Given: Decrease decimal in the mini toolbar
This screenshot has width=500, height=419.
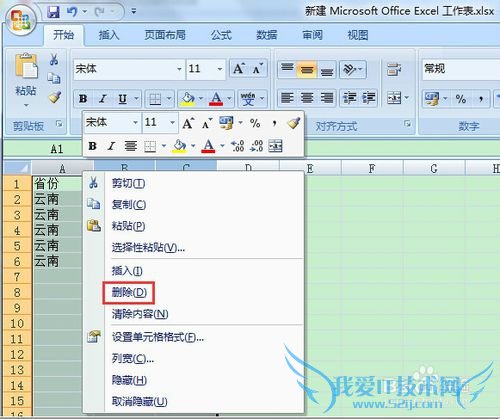Looking at the screenshot, I should pyautogui.click(x=257, y=146).
